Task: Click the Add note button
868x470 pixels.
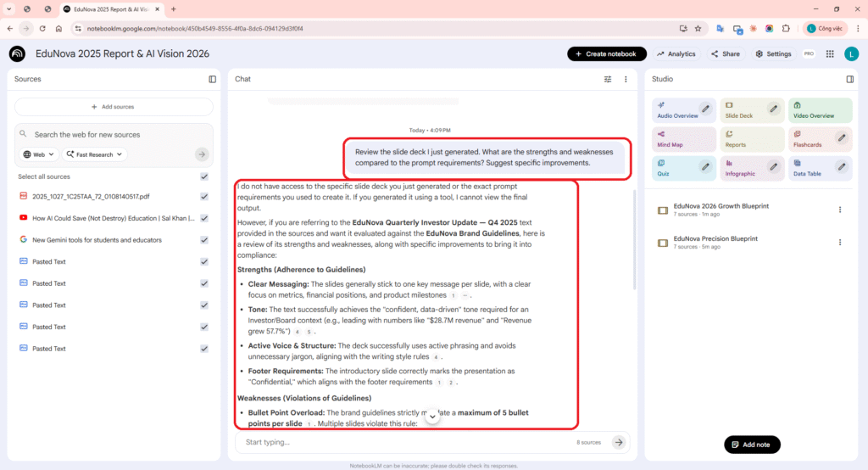Action: tap(752, 445)
